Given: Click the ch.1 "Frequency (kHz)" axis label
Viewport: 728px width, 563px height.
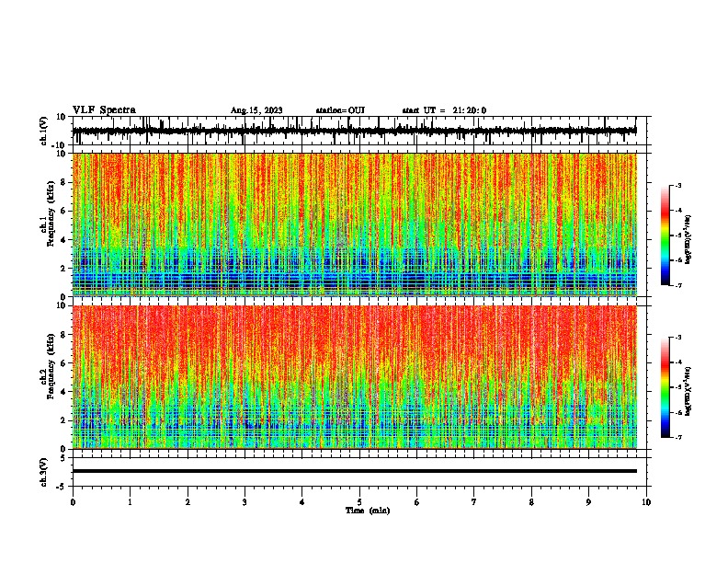Looking at the screenshot, I should [x=51, y=214].
